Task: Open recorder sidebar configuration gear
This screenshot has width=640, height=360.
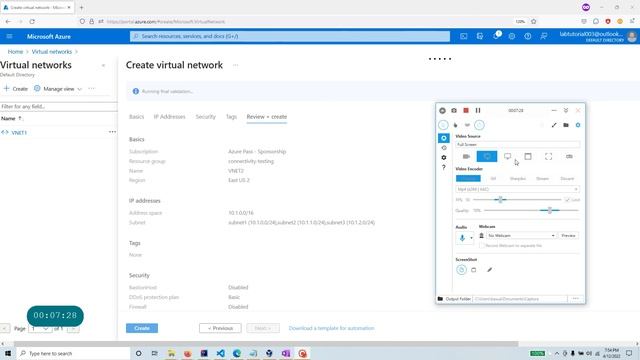Action: click(x=444, y=158)
